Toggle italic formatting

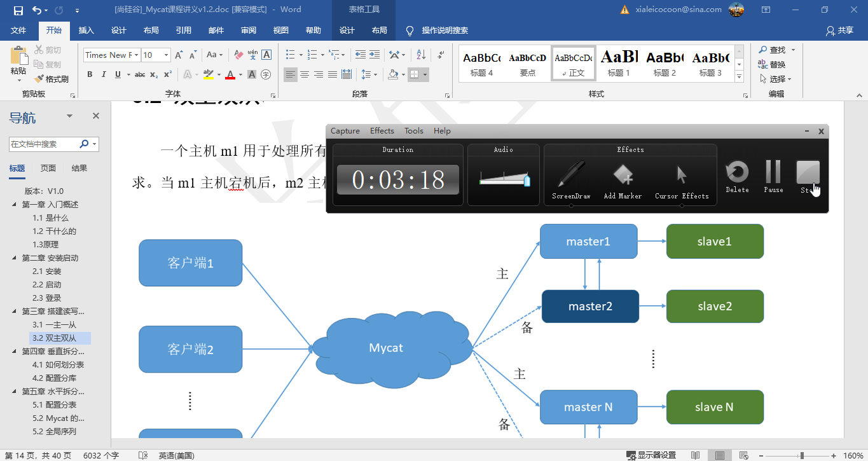[104, 74]
